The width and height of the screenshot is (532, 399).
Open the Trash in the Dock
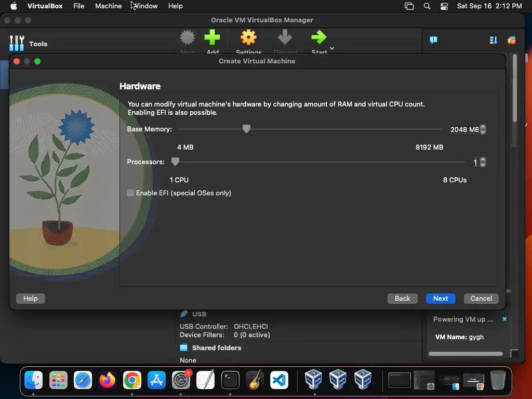tap(498, 380)
